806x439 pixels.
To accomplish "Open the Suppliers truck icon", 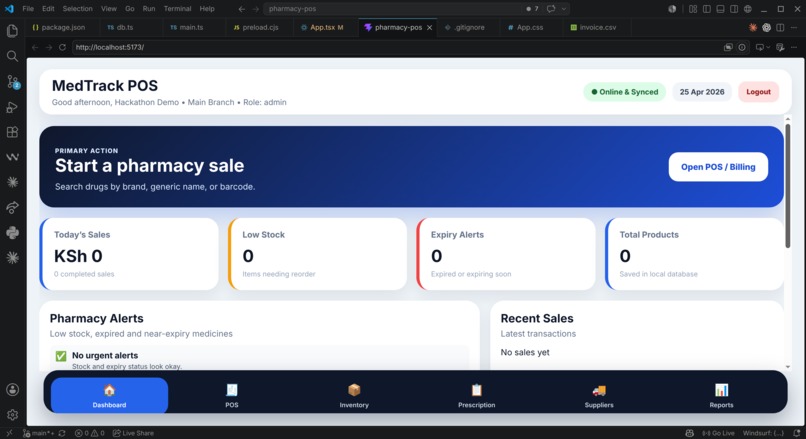I will (x=599, y=390).
